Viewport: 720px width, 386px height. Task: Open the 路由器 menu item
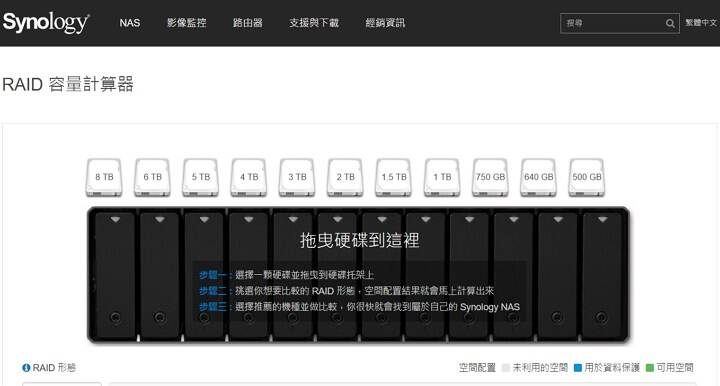point(248,23)
